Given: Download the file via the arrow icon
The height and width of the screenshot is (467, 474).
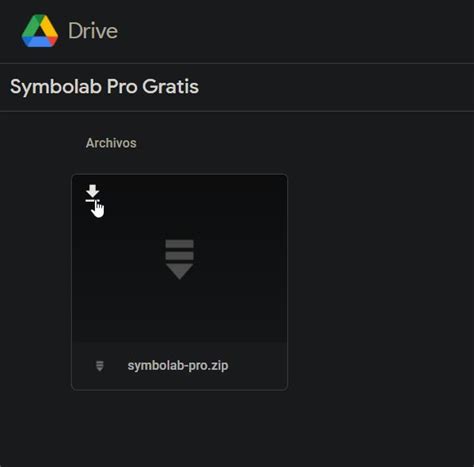Looking at the screenshot, I should point(92,193).
